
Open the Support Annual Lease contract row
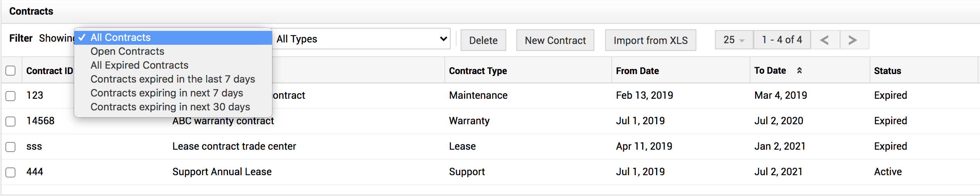pos(222,172)
